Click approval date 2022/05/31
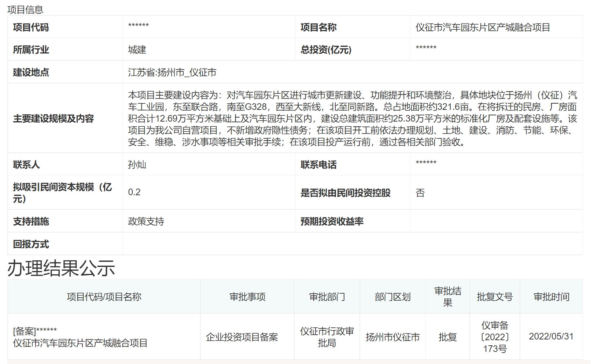594x364 pixels. point(551,337)
